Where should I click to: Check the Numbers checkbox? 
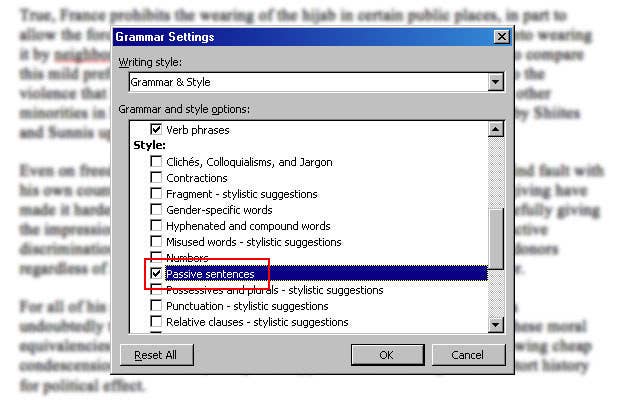pyautogui.click(x=156, y=258)
